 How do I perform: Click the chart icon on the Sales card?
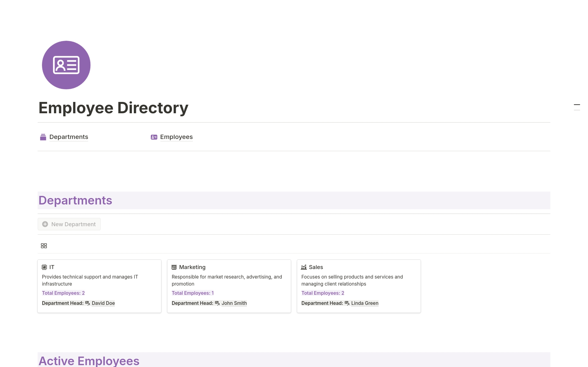(x=304, y=267)
